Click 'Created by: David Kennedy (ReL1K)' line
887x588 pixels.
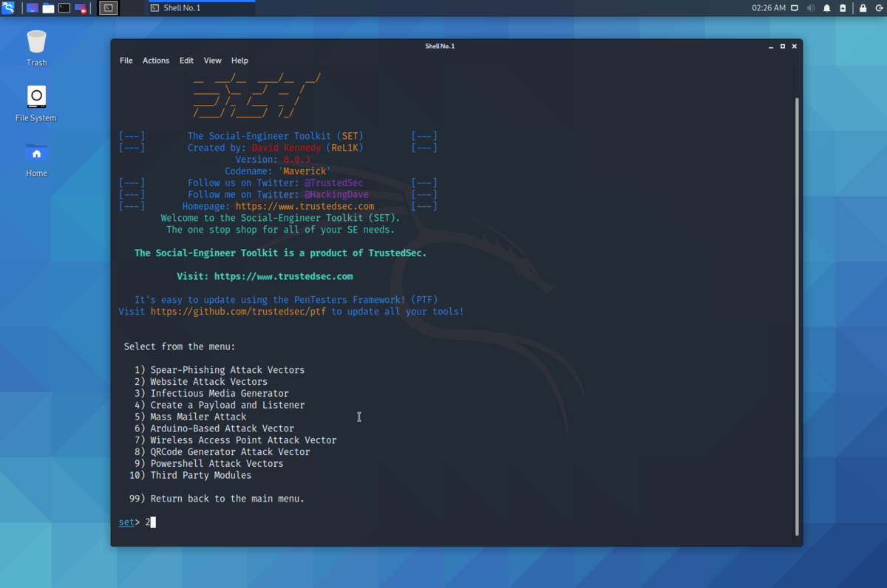click(276, 148)
